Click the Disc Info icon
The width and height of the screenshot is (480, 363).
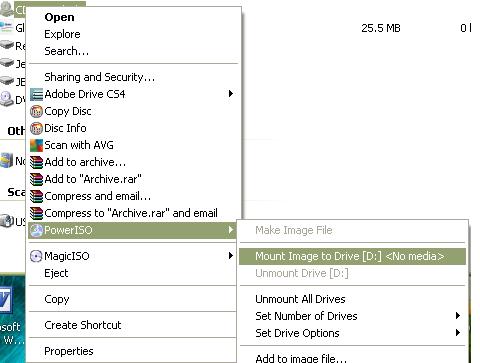pos(36,128)
